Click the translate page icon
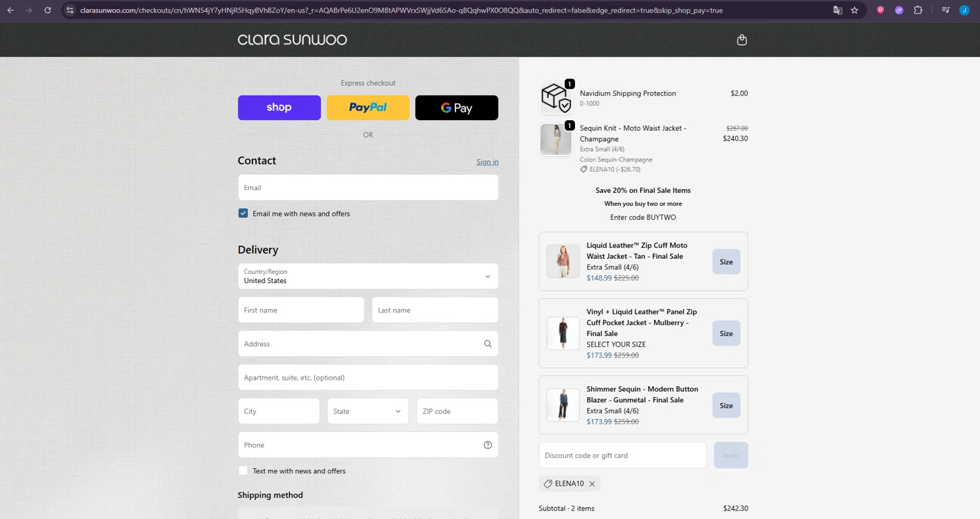Screen dimensions: 980x519 pyautogui.click(x=838, y=10)
